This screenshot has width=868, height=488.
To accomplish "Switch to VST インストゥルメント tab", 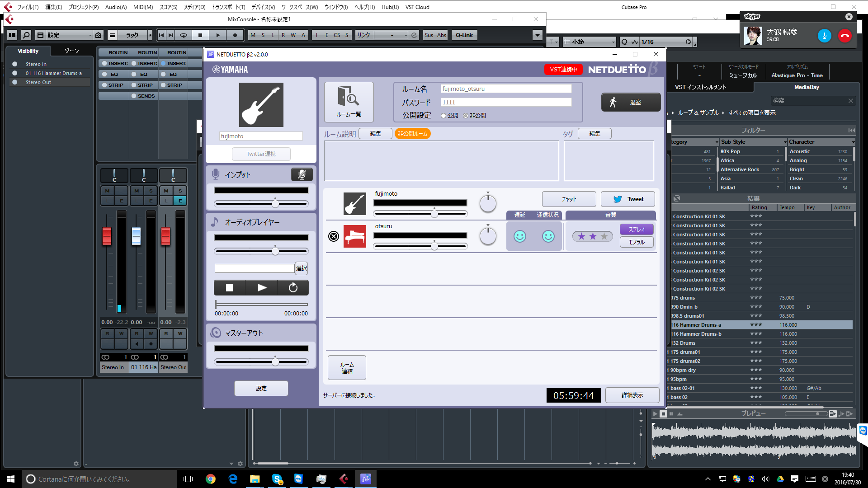I will (x=700, y=87).
